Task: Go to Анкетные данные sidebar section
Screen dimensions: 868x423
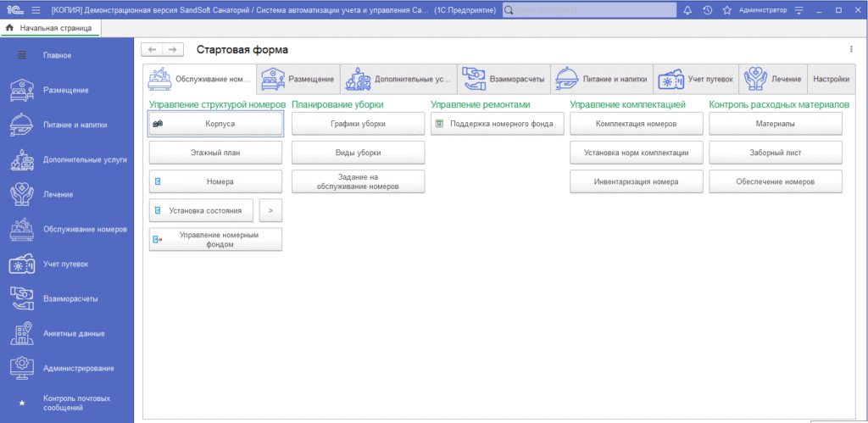Action: [66, 333]
